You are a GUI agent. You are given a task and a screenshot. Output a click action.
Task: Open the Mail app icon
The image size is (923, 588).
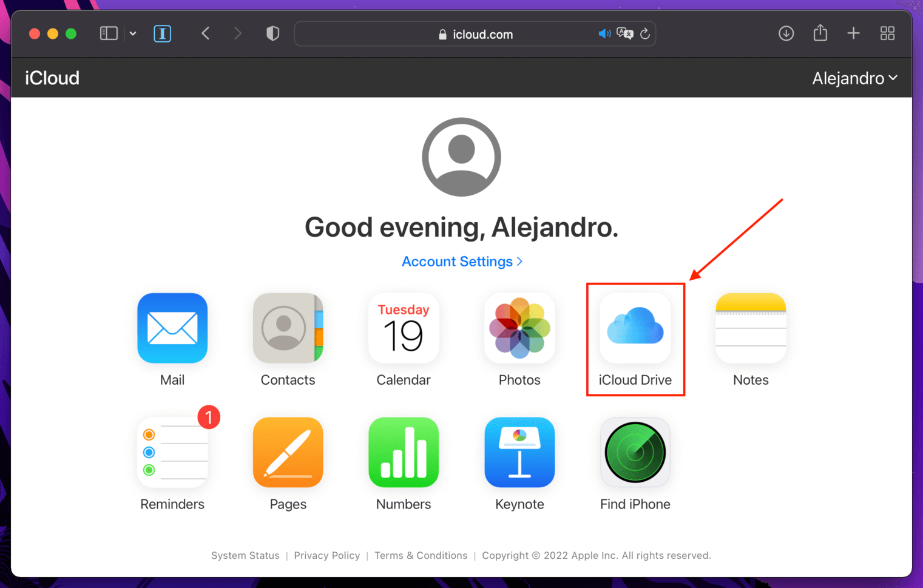click(172, 328)
